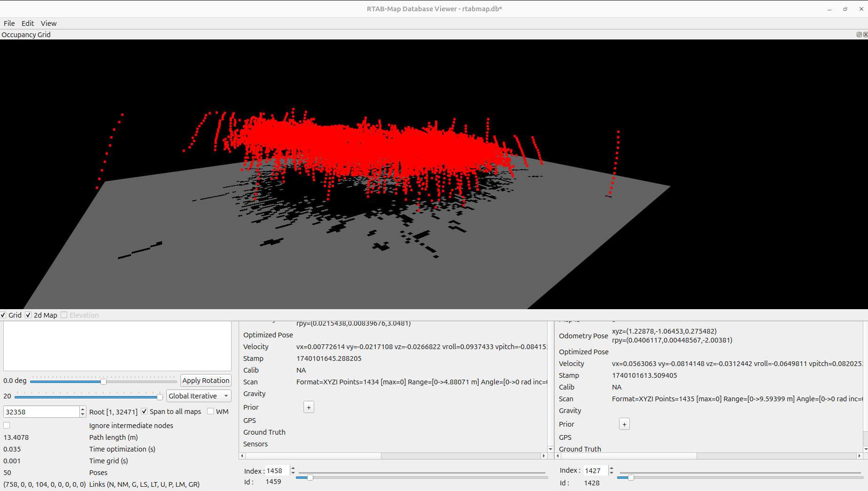
Task: Toggle the Grid checkbox
Action: (3, 315)
